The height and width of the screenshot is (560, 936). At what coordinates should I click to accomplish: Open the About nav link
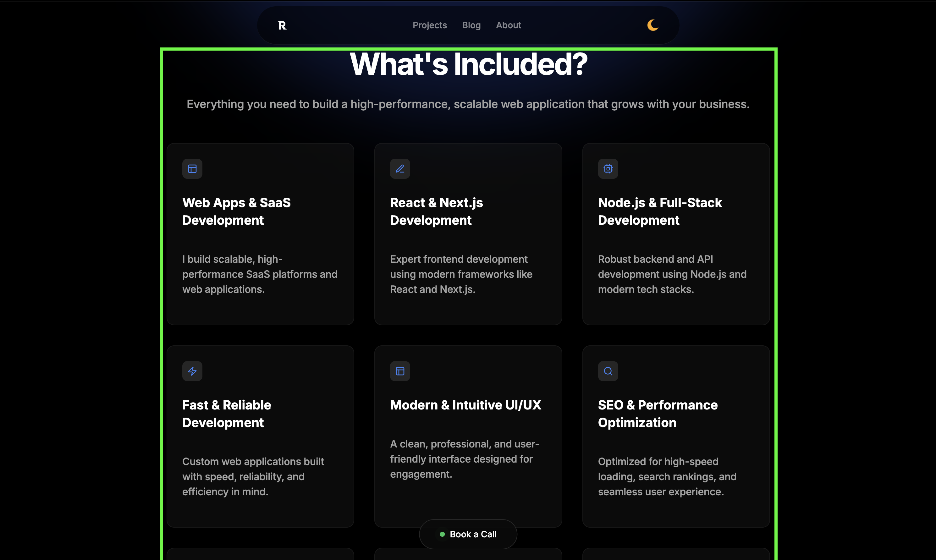click(508, 25)
